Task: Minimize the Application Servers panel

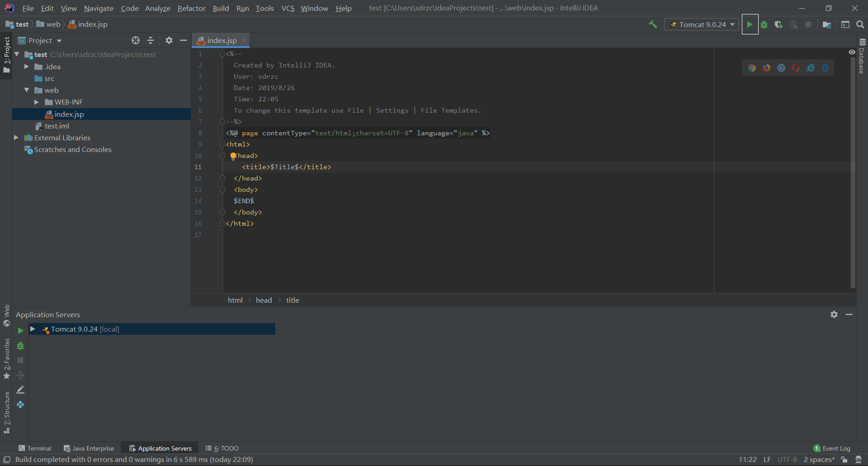Action: [849, 314]
